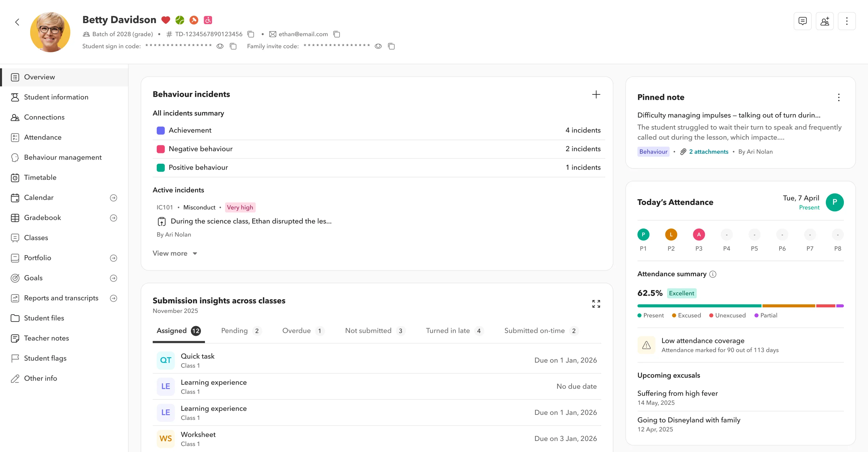Open Teacher notes in sidebar
Screen dimensions: 868x452
64,338
